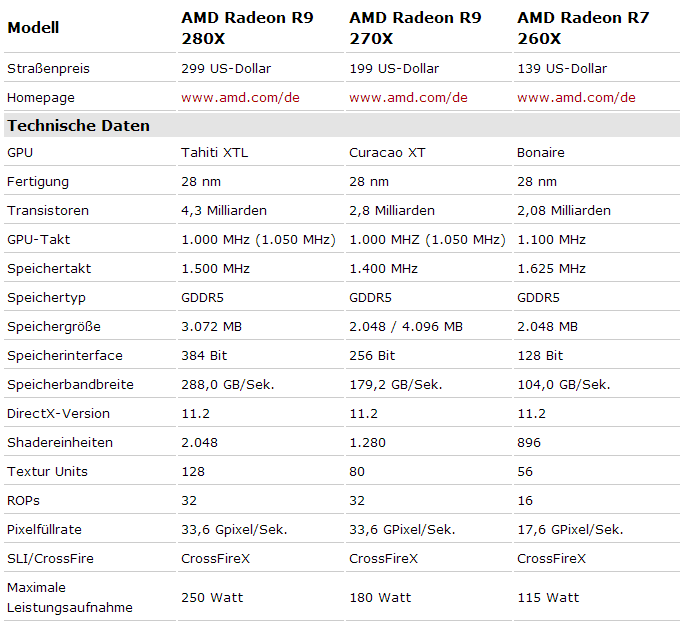Select the 115 Watt power value
This screenshot has width=682, height=623.
tap(548, 597)
